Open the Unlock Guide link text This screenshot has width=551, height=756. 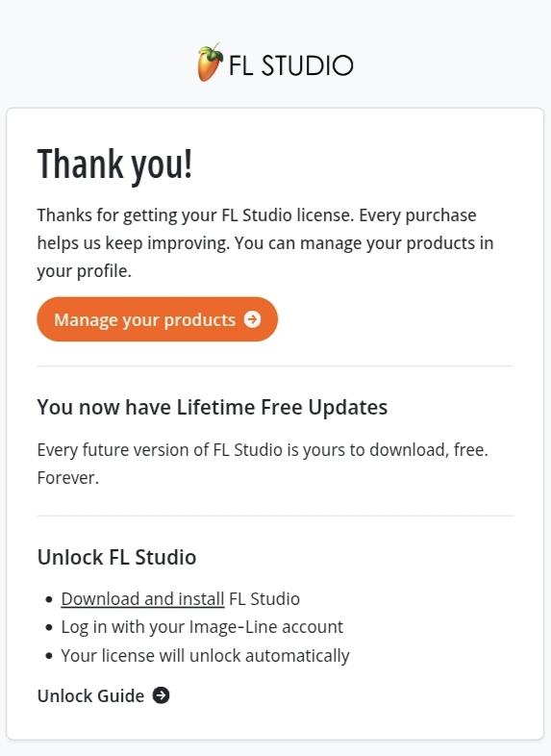click(x=90, y=695)
